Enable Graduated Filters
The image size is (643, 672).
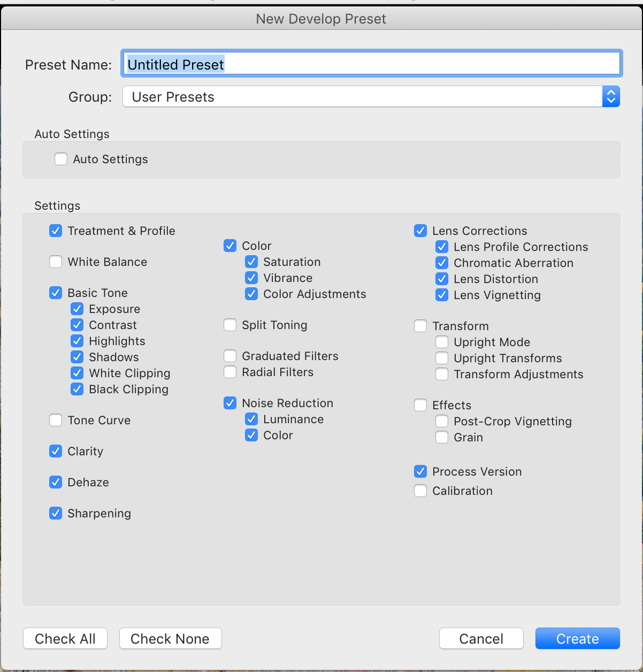click(230, 356)
